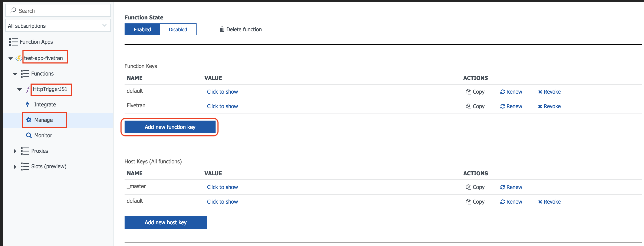The height and width of the screenshot is (246, 644).
Task: Collapse the Functions tree node
Action: coord(15,74)
